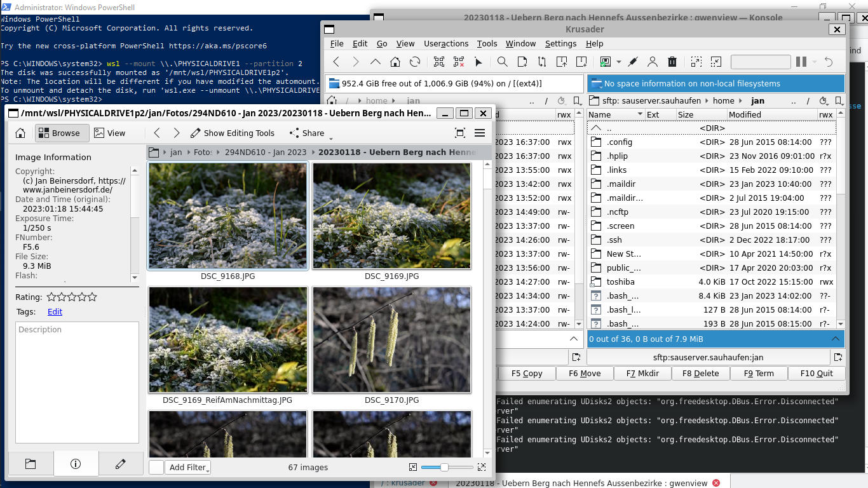Click '294ND610 - Jan 2023' breadcrumb in Gwenview
This screenshot has height=488, width=868.
point(265,152)
